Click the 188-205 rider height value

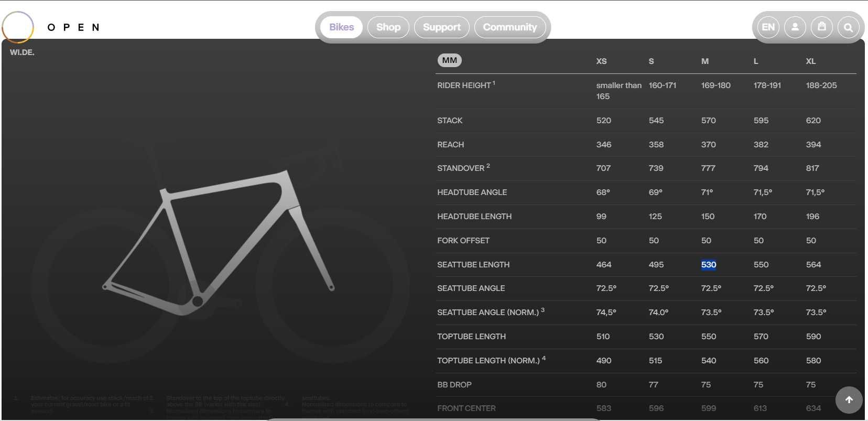tap(821, 85)
